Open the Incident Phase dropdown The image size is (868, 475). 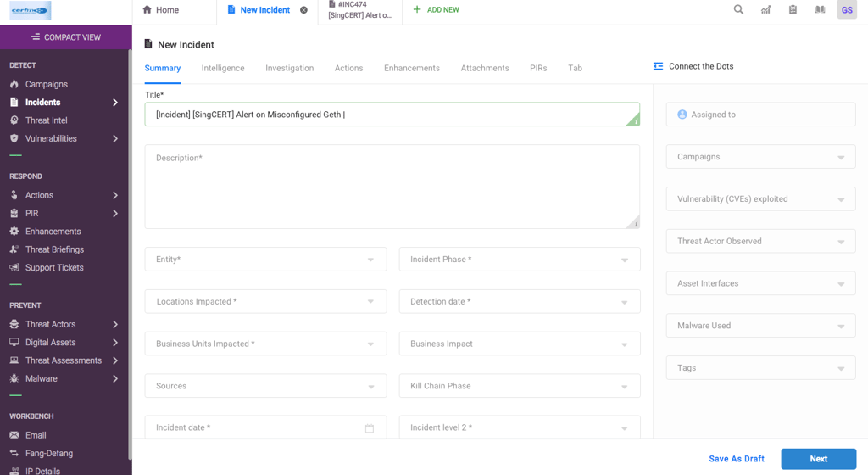click(x=520, y=259)
